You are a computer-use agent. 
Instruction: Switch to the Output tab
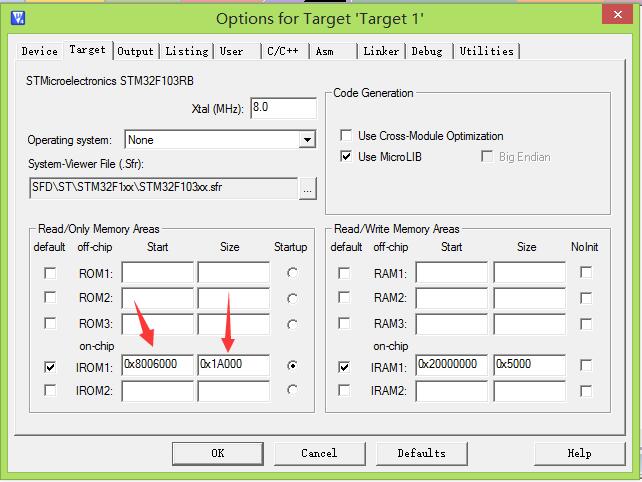pyautogui.click(x=135, y=51)
